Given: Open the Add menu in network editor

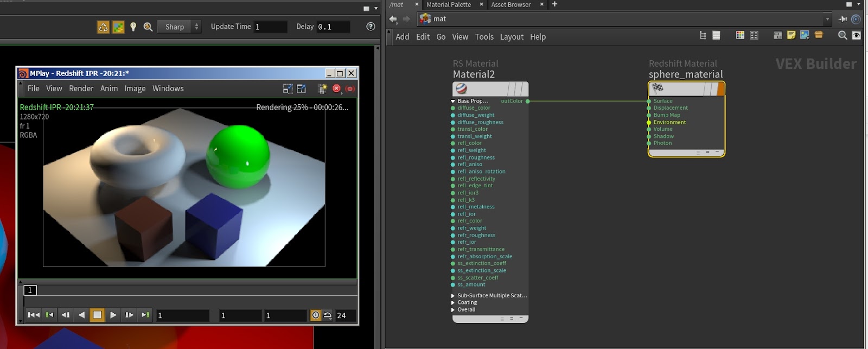Looking at the screenshot, I should 403,37.
